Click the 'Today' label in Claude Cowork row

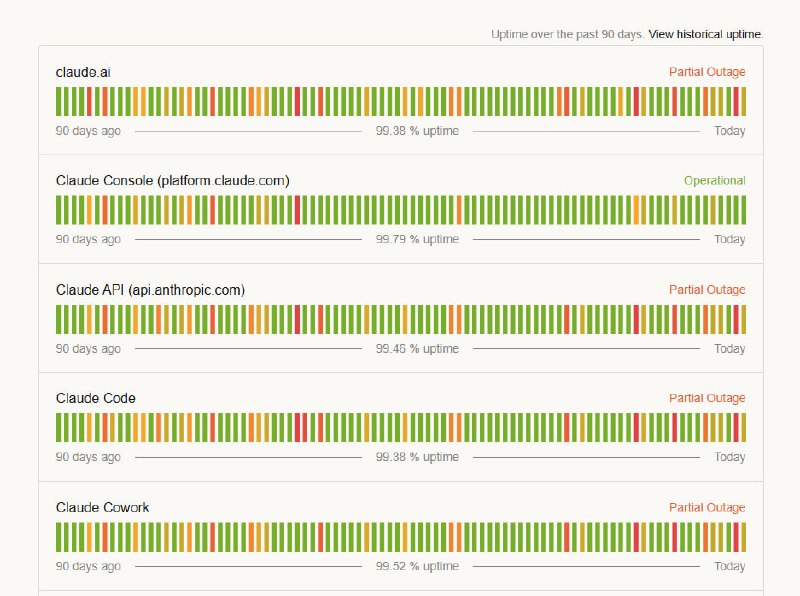pyautogui.click(x=730, y=566)
